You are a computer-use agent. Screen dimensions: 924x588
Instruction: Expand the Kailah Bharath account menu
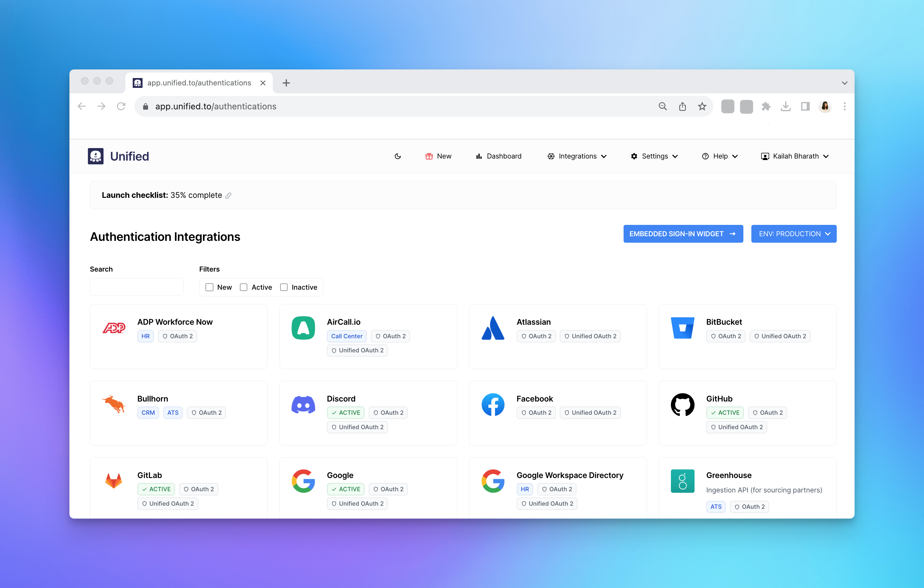click(795, 156)
